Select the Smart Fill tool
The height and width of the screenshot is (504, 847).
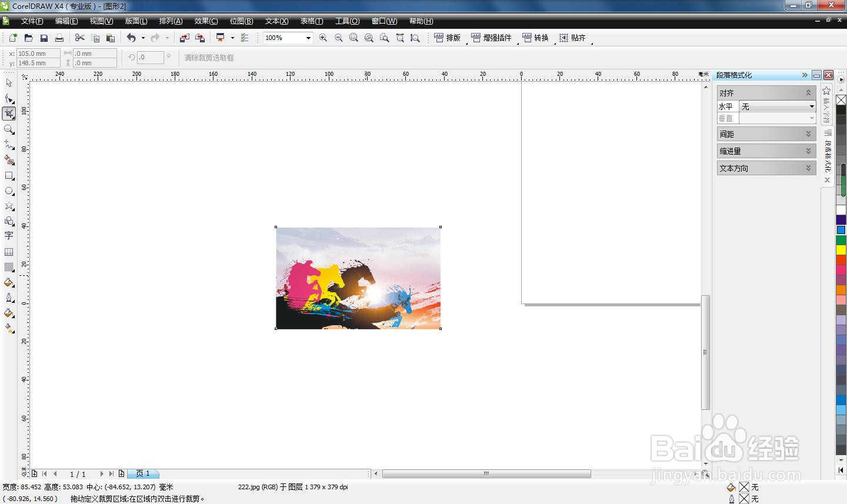pyautogui.click(x=9, y=159)
